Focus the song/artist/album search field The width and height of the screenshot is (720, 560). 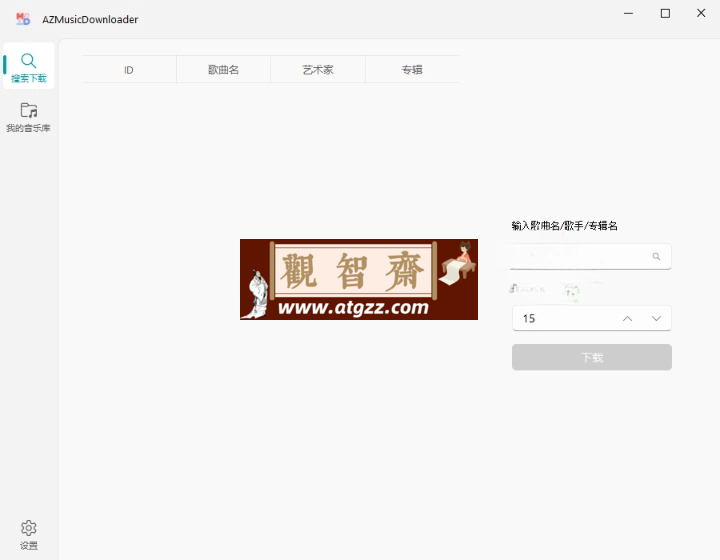591,256
